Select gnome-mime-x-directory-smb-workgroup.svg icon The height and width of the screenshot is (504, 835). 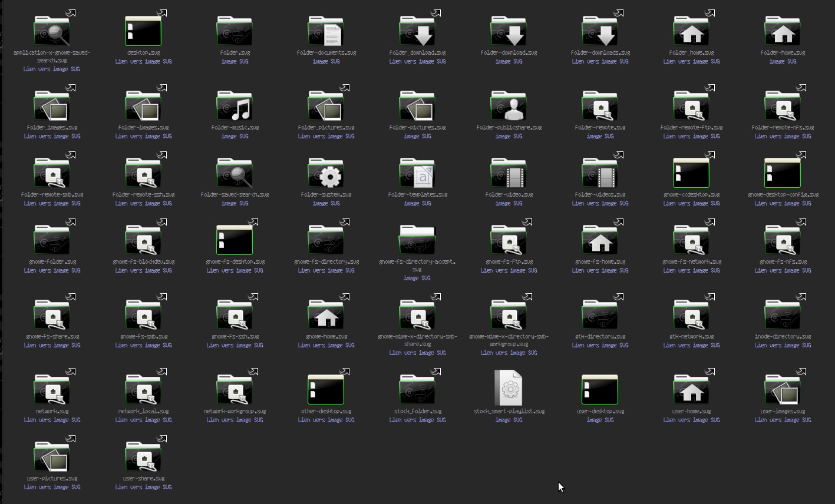coord(509,314)
